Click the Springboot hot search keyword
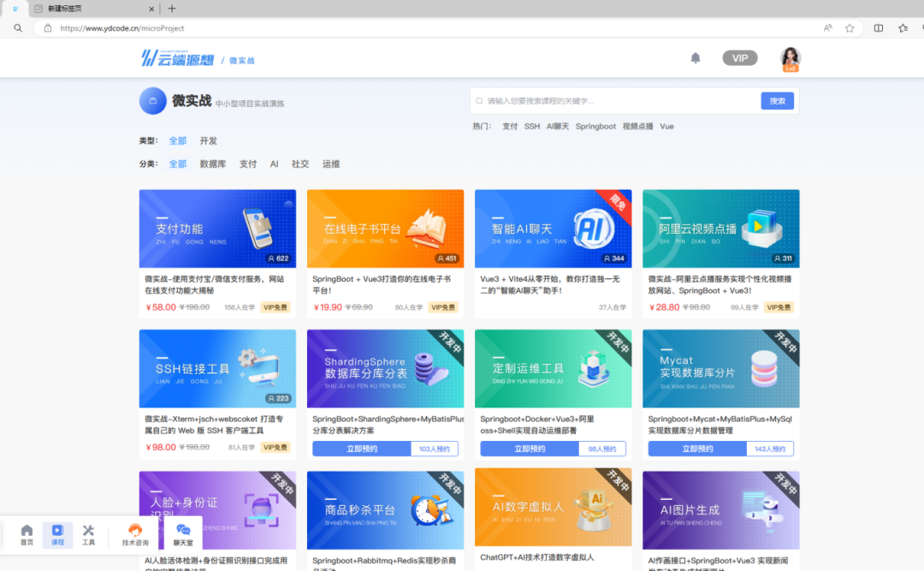Screen dimensions: 924x571 tap(595, 126)
